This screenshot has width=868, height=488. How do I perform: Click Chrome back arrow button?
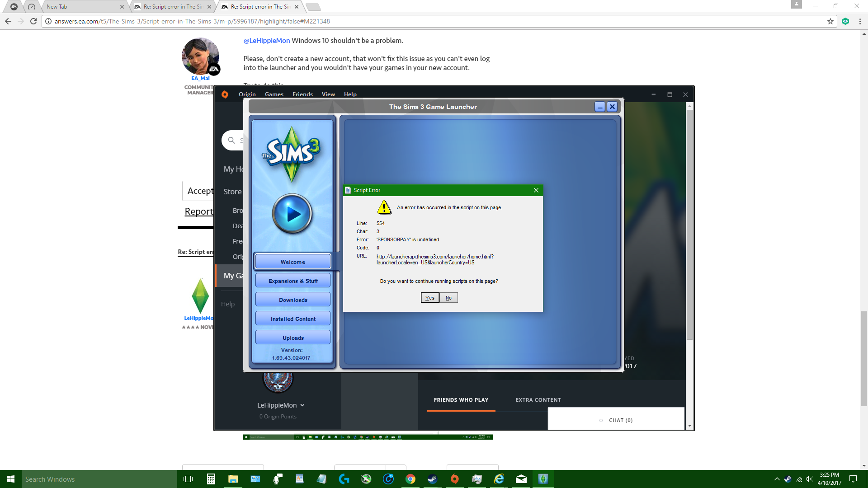pos(8,21)
